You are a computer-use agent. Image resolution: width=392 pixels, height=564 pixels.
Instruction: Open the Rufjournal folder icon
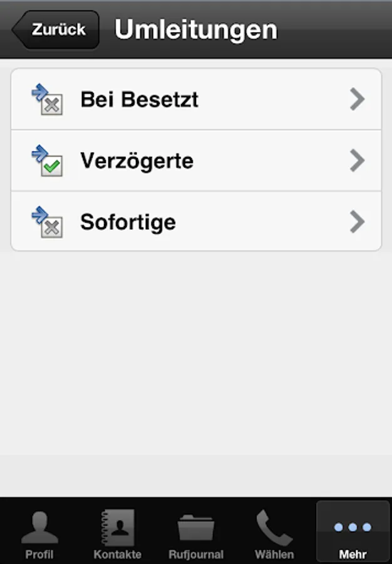coord(196,528)
